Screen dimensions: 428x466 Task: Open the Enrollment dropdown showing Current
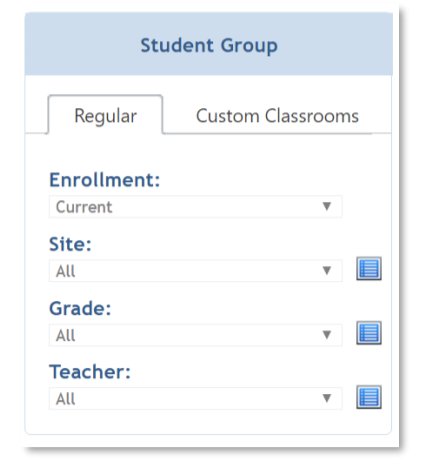click(196, 207)
